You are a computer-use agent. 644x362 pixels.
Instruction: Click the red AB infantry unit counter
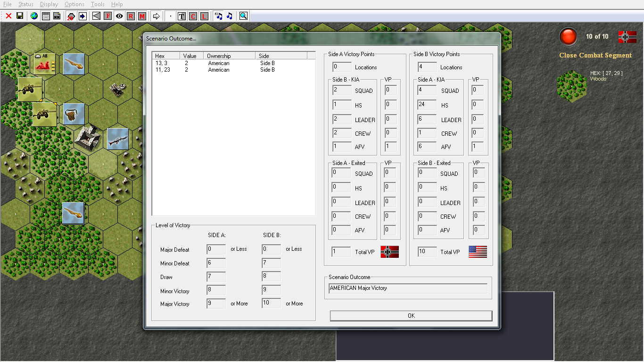(45, 63)
